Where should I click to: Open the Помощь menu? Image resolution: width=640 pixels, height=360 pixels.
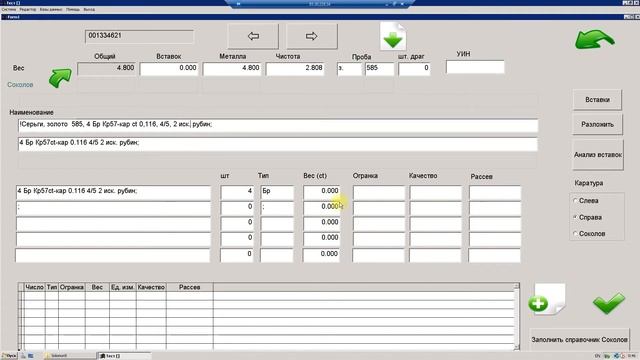73,9
